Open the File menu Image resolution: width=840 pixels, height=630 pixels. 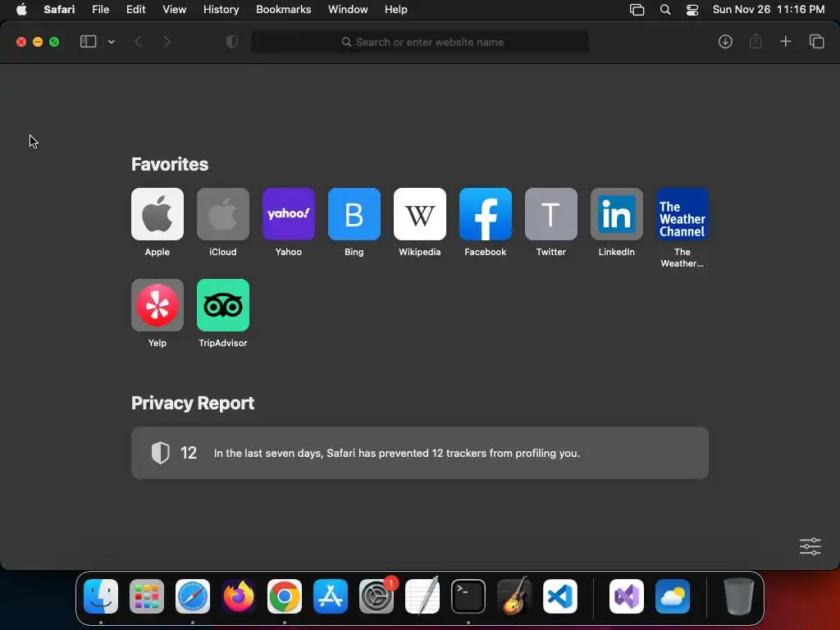(100, 10)
